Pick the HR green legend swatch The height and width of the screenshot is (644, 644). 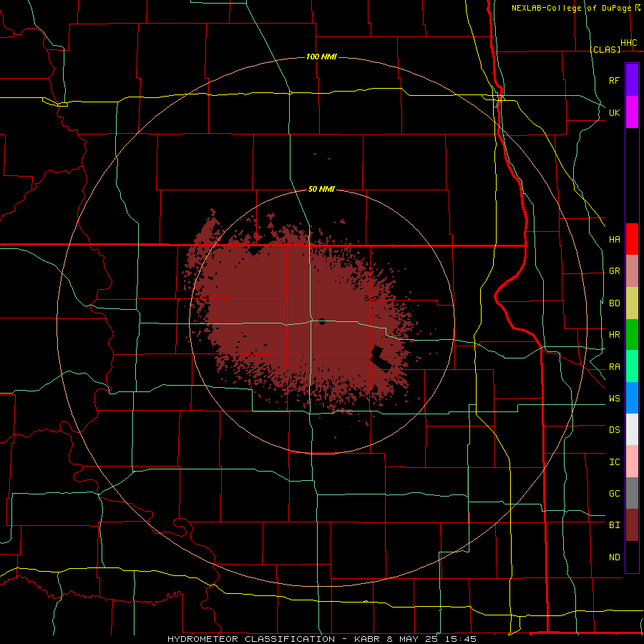point(632,334)
